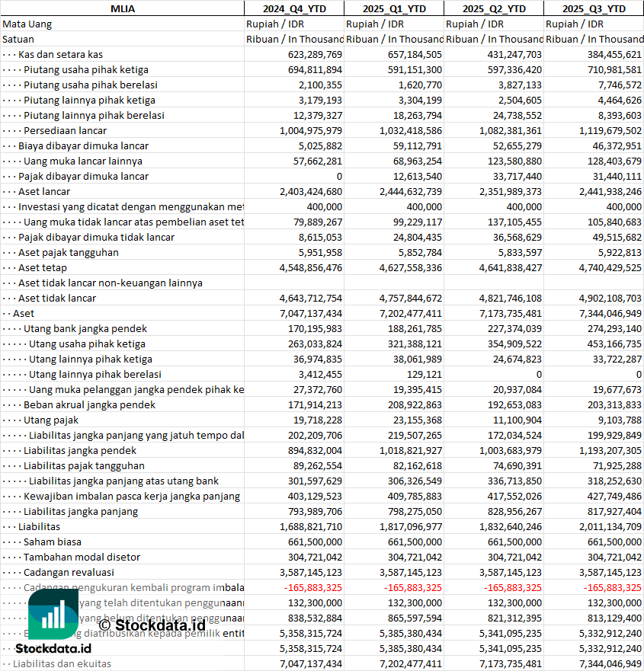Image resolution: width=644 pixels, height=671 pixels.
Task: Select Utang bank jangka pendek label
Action: coord(85,329)
